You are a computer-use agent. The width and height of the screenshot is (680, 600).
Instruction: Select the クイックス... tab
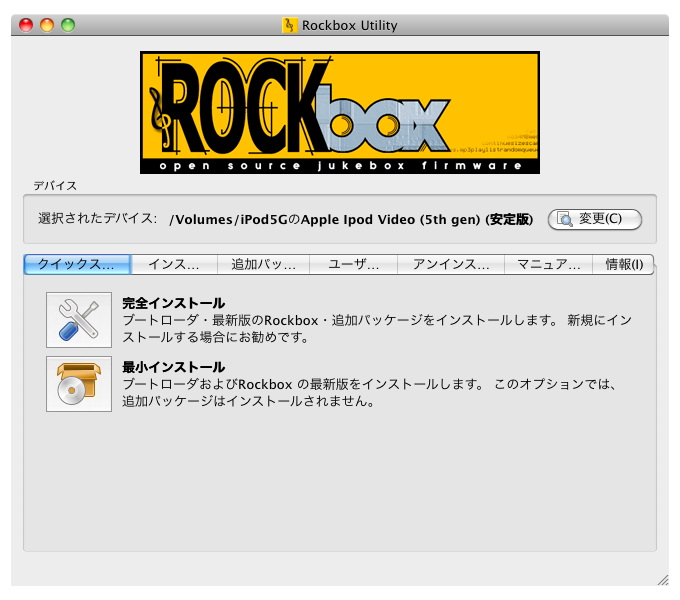[77, 264]
